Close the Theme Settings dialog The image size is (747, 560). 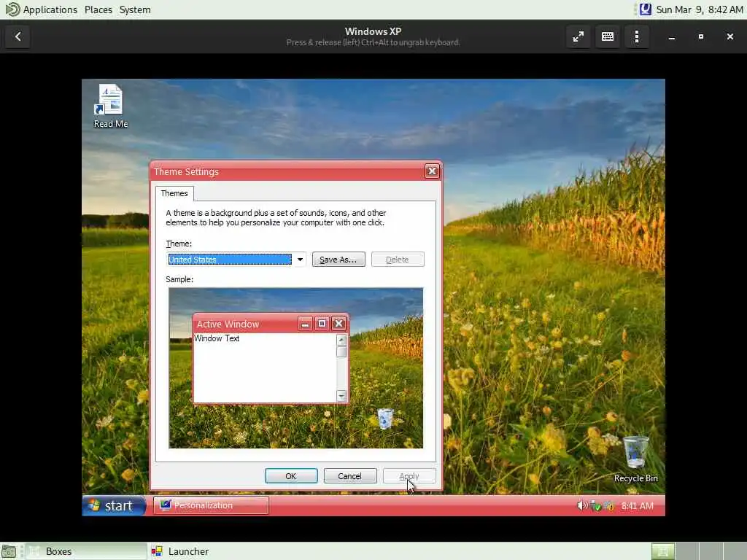pos(432,171)
